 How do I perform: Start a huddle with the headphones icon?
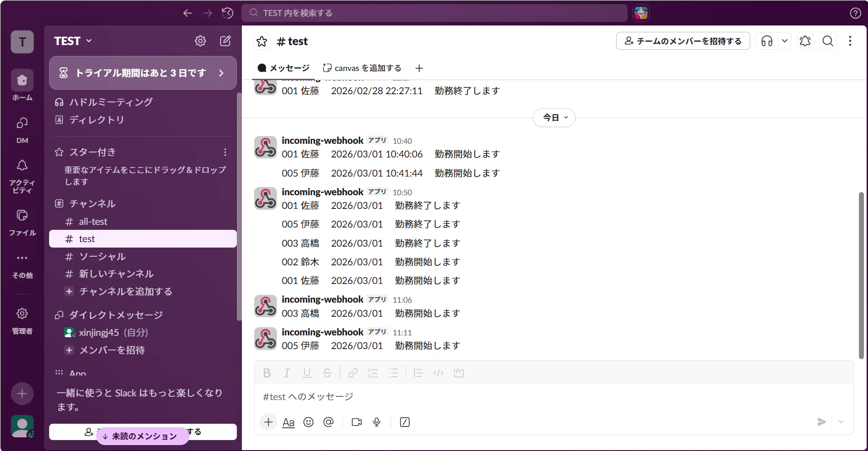point(767,41)
